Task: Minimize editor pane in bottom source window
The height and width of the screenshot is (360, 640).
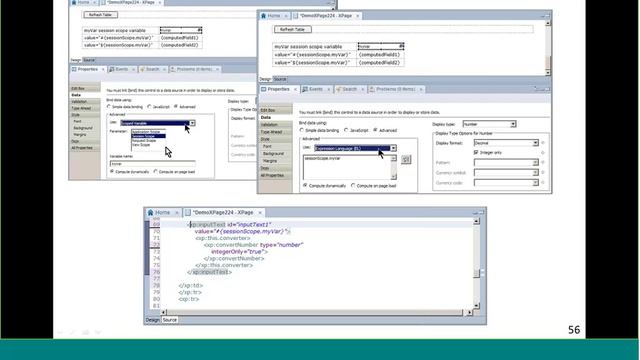Action: [476, 213]
